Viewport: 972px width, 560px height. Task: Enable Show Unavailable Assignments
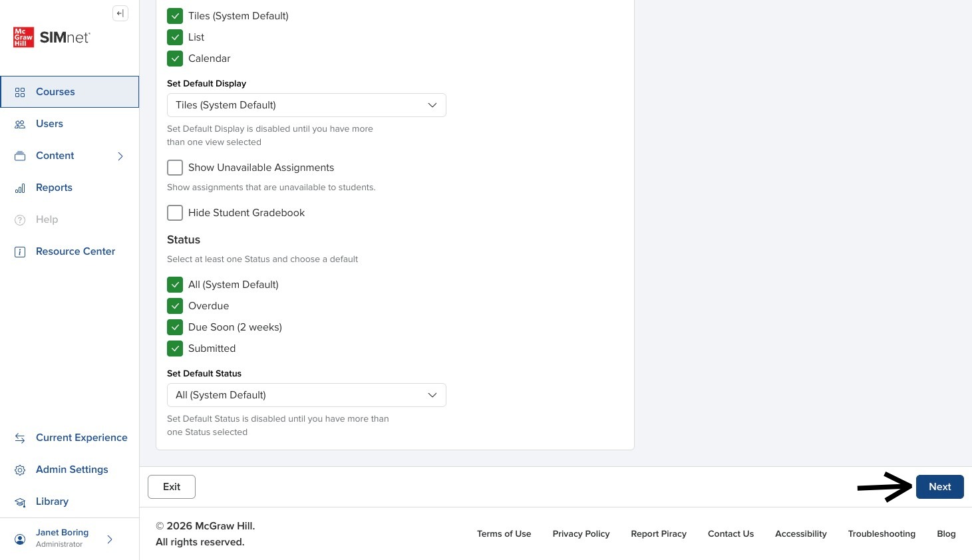coord(175,168)
